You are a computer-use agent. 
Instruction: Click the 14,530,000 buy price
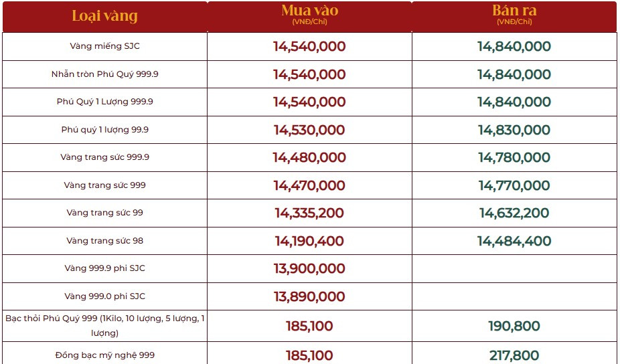point(309,130)
